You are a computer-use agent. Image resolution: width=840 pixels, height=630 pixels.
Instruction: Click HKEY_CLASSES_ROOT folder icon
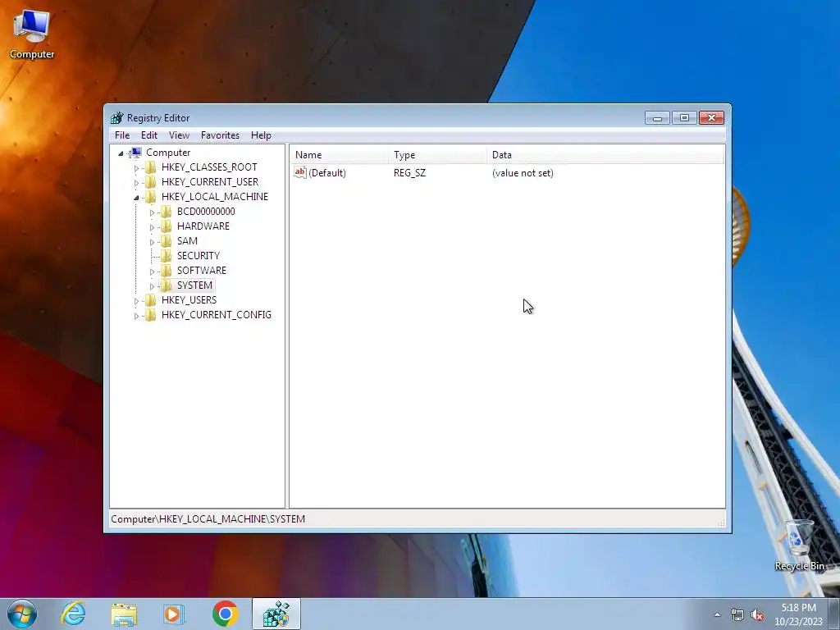151,167
